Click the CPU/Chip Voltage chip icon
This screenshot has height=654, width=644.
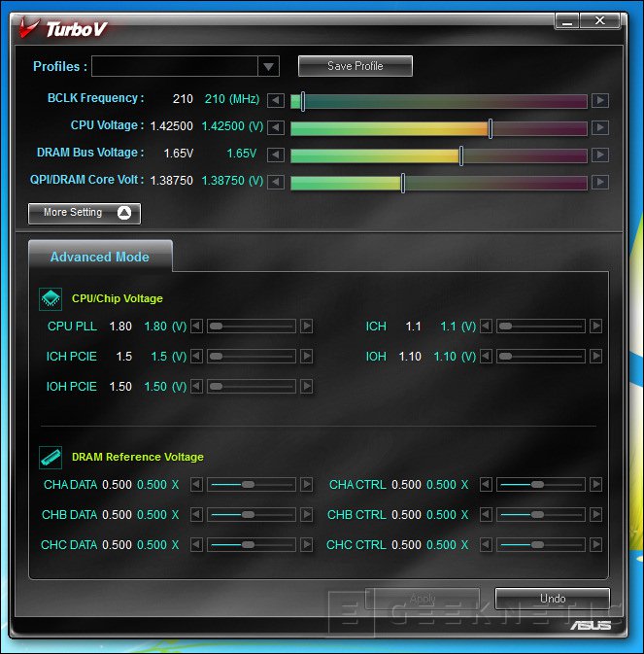[51, 299]
